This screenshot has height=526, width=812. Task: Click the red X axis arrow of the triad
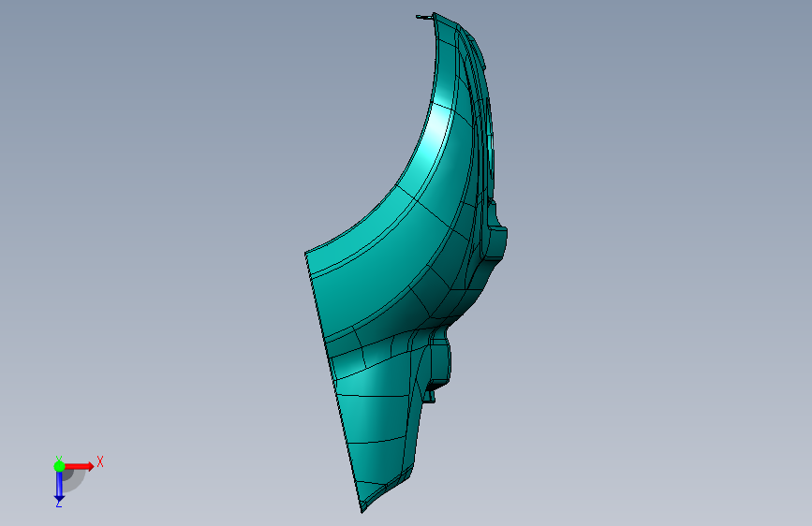80,466
